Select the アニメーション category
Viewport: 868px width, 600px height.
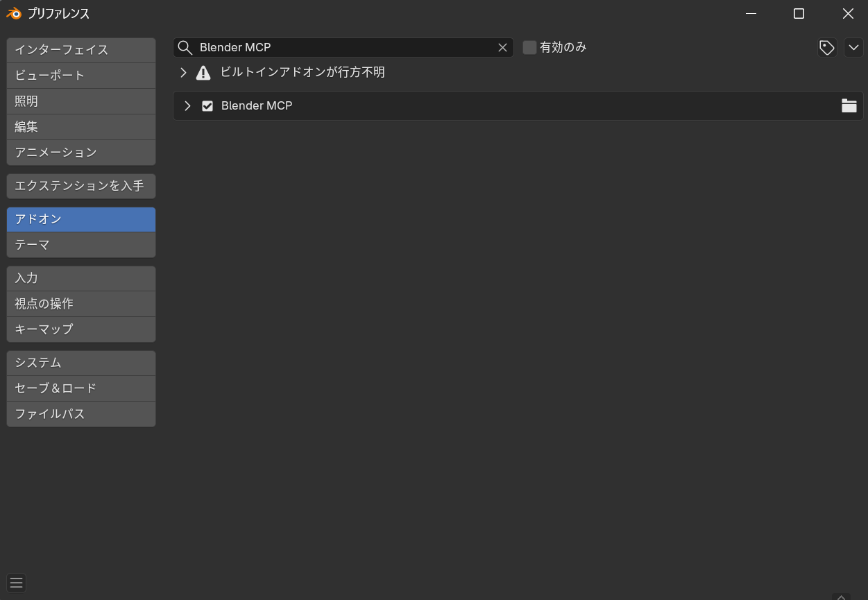click(80, 152)
